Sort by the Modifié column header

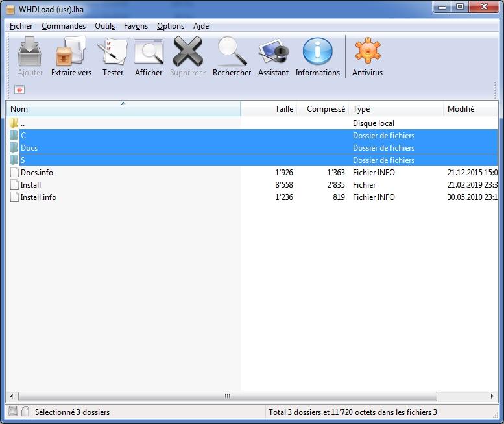pyautogui.click(x=461, y=109)
